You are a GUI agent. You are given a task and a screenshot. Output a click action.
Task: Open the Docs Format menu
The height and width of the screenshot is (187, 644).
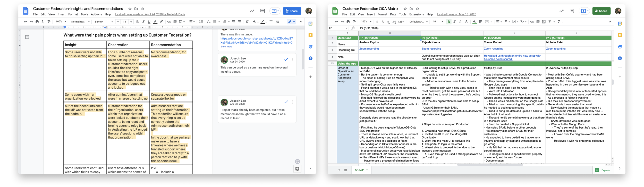tap(73, 14)
